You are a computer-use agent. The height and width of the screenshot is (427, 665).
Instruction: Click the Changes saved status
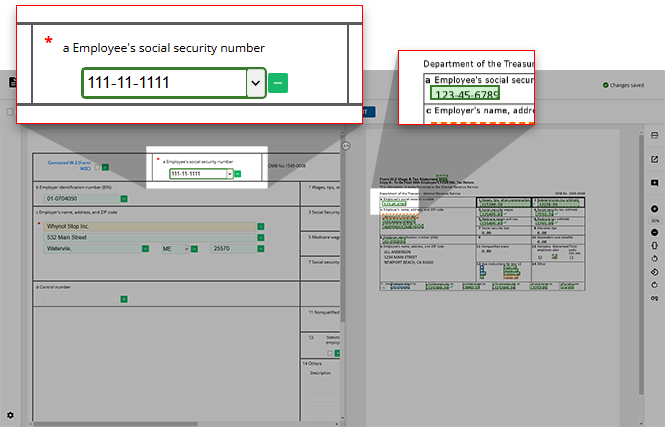(623, 85)
